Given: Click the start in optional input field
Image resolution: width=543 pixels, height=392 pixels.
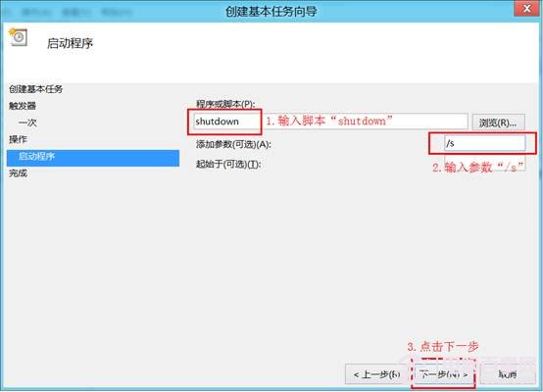Looking at the screenshot, I should 484,163.
